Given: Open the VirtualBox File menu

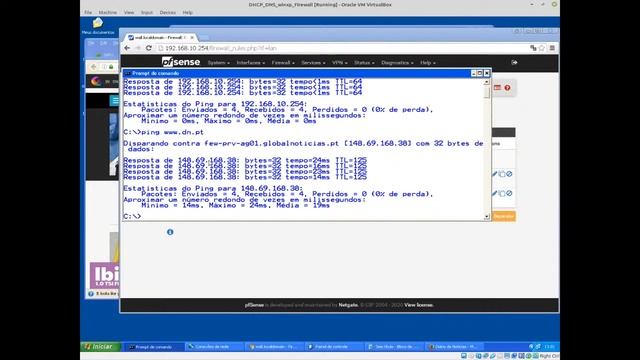Looking at the screenshot, I should (88, 13).
